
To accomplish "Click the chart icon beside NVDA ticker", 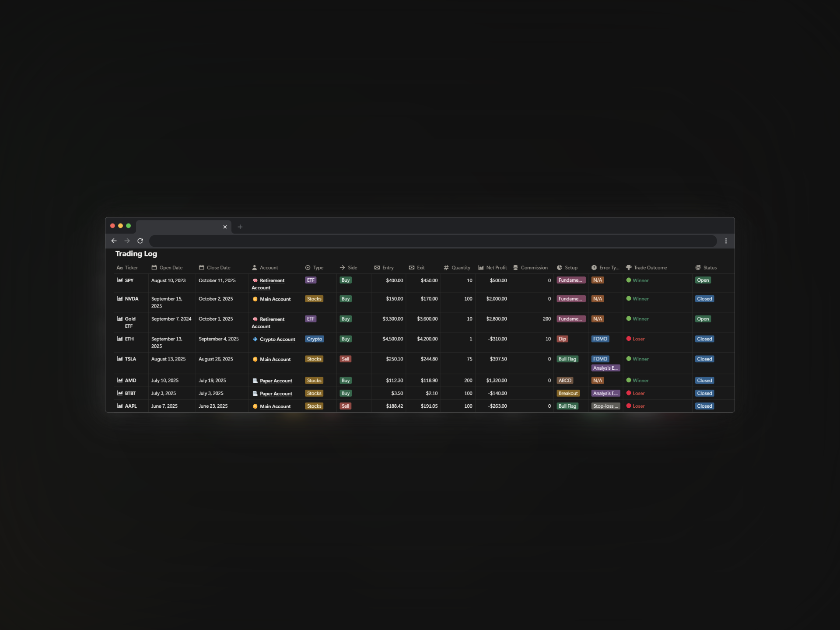I will (120, 298).
